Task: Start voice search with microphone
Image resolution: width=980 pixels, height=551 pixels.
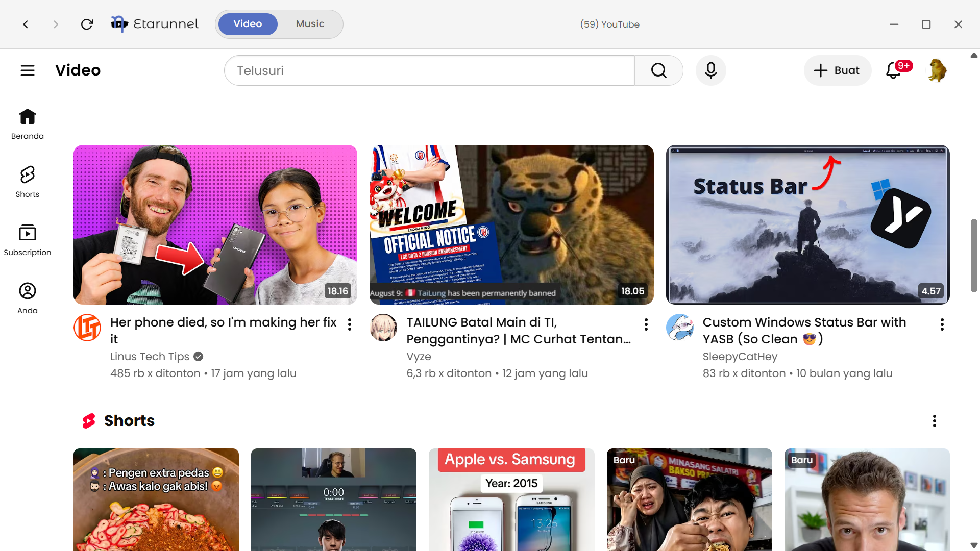Action: coord(711,70)
